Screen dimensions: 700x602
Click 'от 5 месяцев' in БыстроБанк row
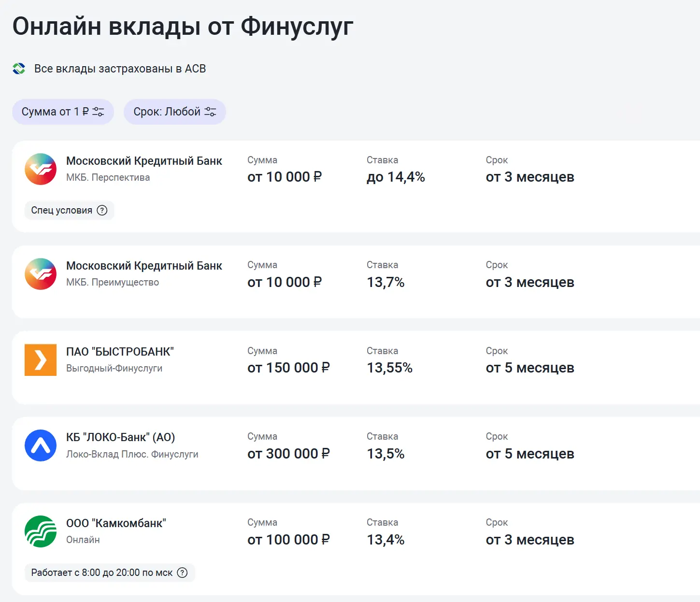pos(530,368)
